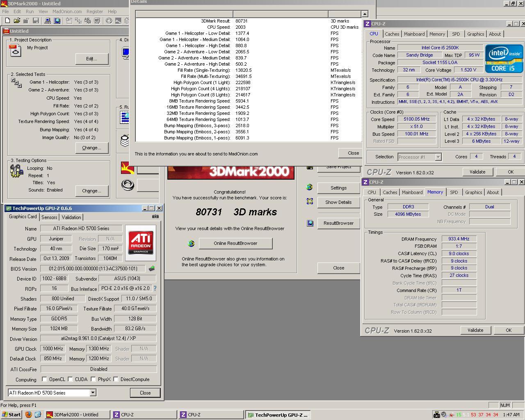Click the Online ResultBrowser button
Screen dimensions: 525x420
pyautogui.click(x=235, y=243)
